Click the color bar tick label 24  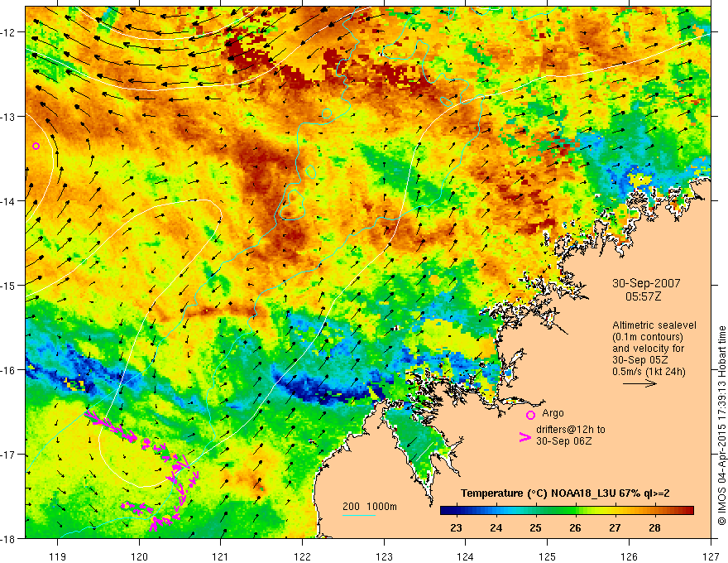pyautogui.click(x=496, y=528)
